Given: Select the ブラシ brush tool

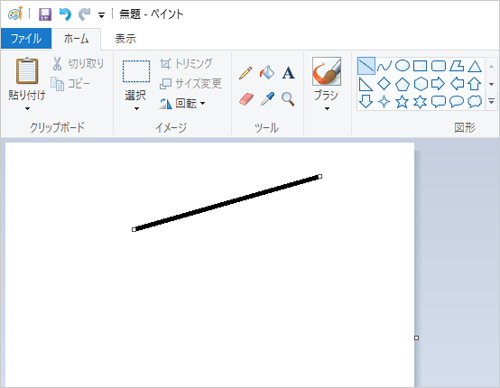Looking at the screenshot, I should (326, 71).
